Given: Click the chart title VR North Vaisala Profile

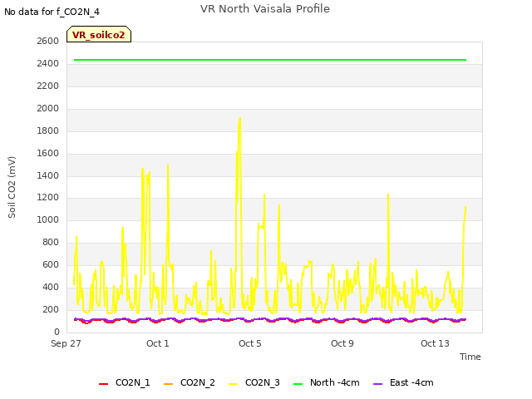Looking at the screenshot, I should (x=265, y=9).
